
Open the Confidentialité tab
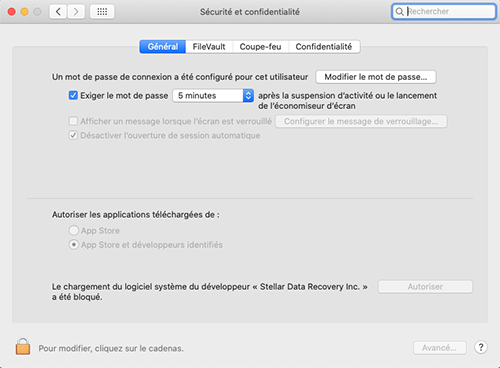[324, 47]
